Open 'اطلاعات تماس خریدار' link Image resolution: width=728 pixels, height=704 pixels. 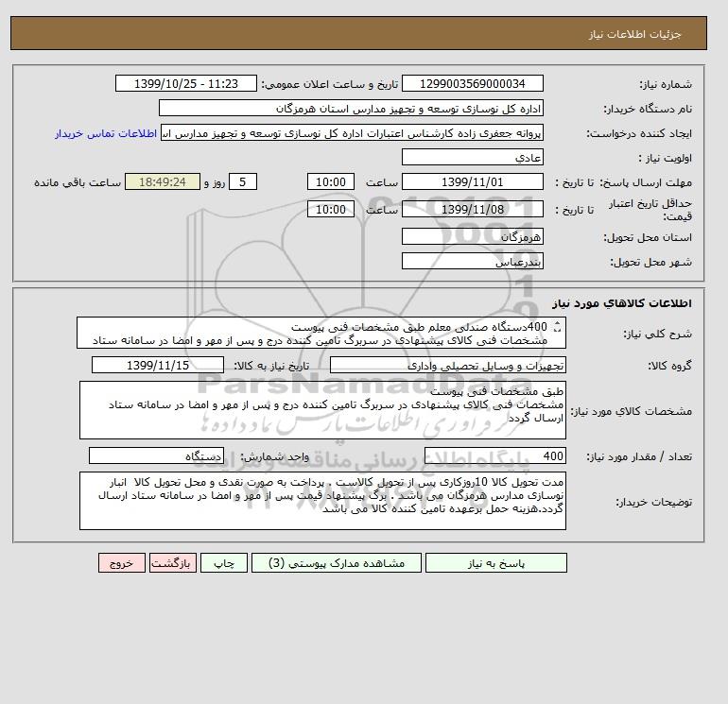pos(106,133)
